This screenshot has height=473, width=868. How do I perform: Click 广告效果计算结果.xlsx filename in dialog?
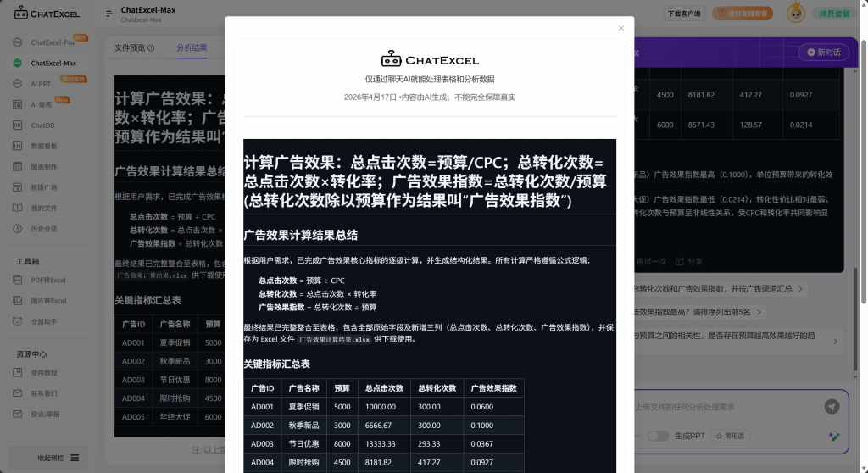click(334, 340)
